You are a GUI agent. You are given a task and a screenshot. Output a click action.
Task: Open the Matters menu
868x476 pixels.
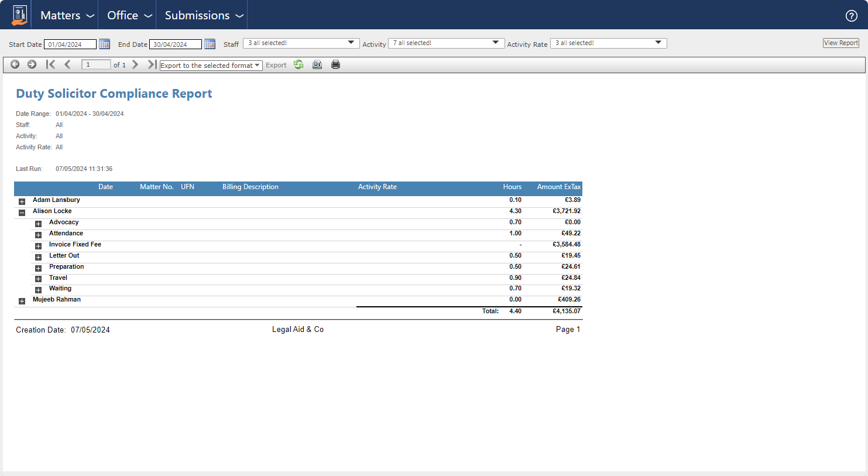pos(67,15)
